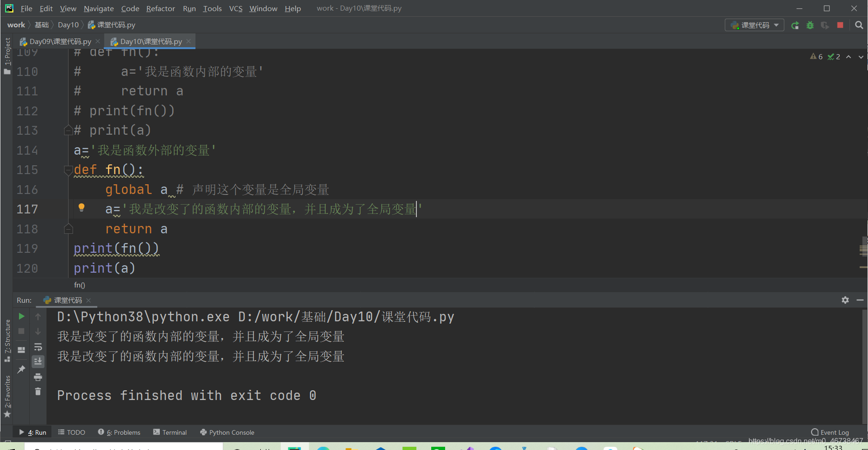Click the fold end marker at line 118
The image size is (868, 450).
[x=68, y=228]
